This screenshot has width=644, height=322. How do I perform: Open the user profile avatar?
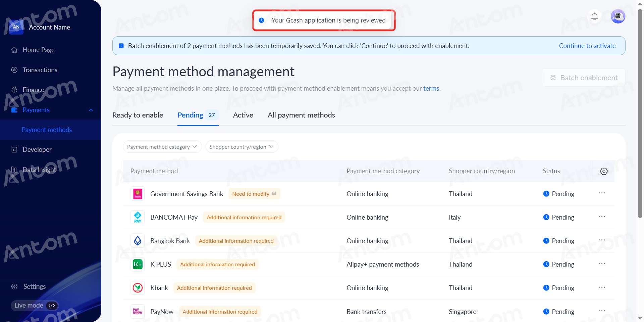618,16
